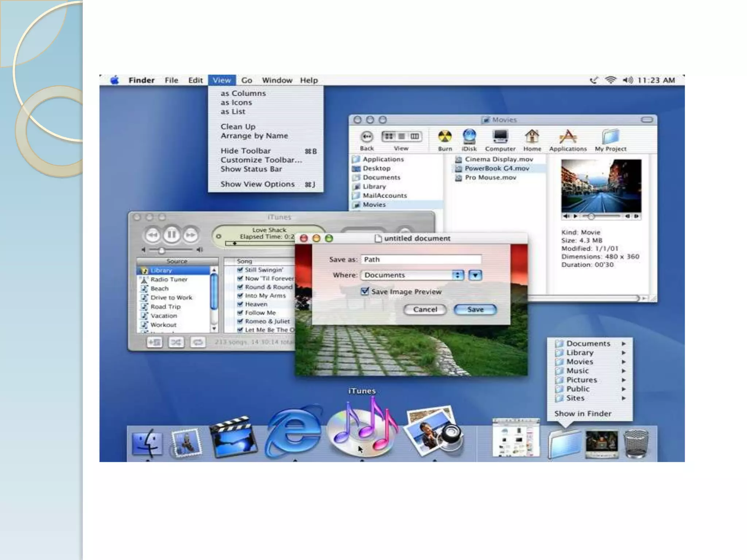The height and width of the screenshot is (560, 747).
Task: Open the Where Documents popup menu
Action: pyautogui.click(x=412, y=275)
